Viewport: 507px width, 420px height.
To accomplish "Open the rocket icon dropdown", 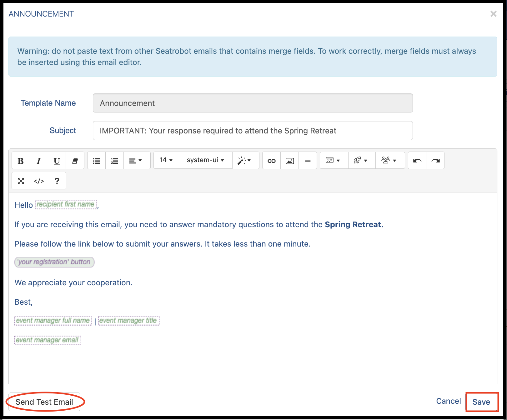I will tap(361, 160).
